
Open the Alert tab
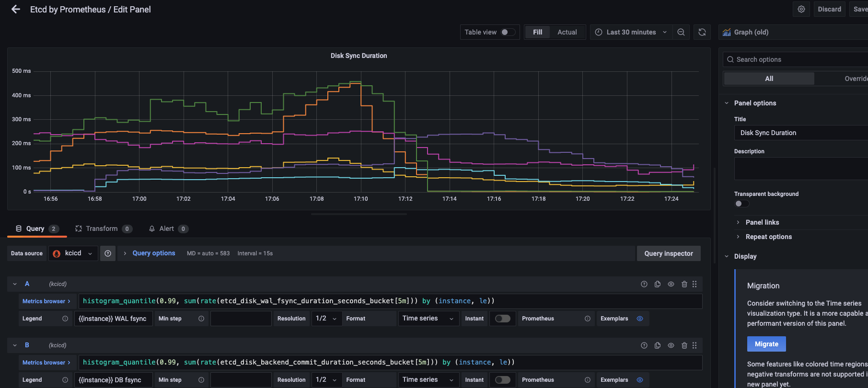[166, 229]
